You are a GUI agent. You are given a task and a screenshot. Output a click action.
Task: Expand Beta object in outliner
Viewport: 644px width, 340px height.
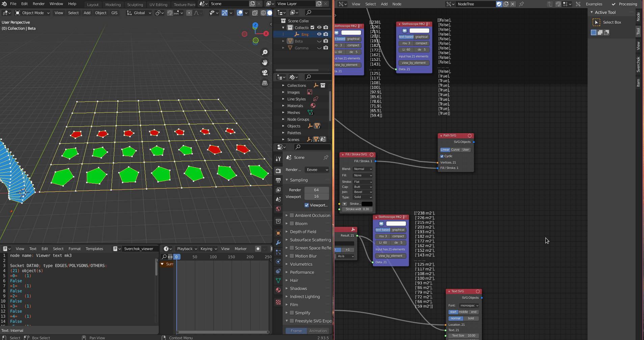283,41
